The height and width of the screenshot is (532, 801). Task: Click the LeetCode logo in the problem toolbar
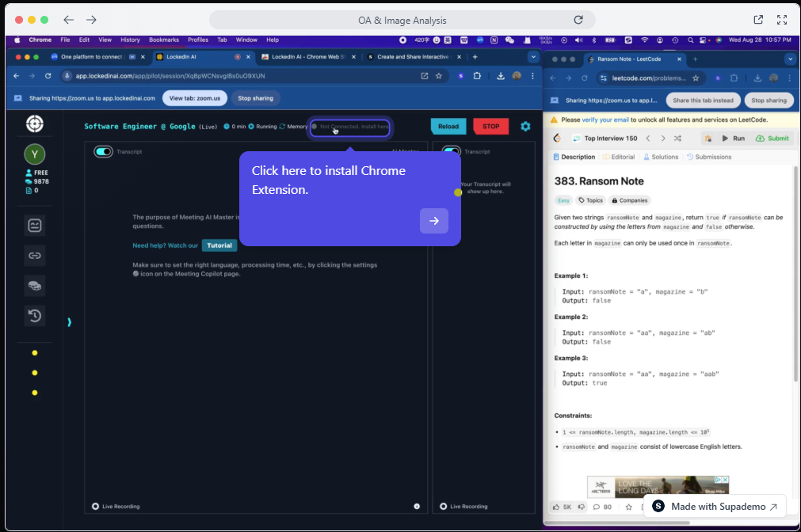point(557,139)
